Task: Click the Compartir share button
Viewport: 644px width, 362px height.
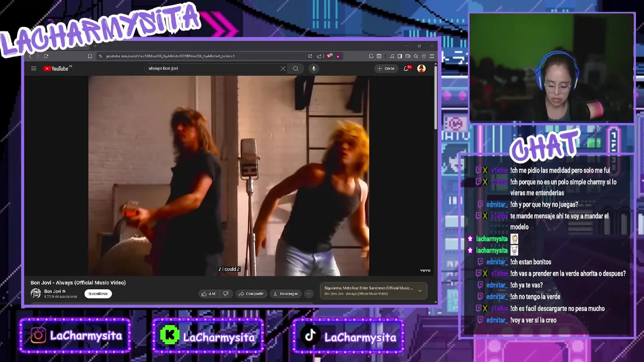Action: (251, 294)
